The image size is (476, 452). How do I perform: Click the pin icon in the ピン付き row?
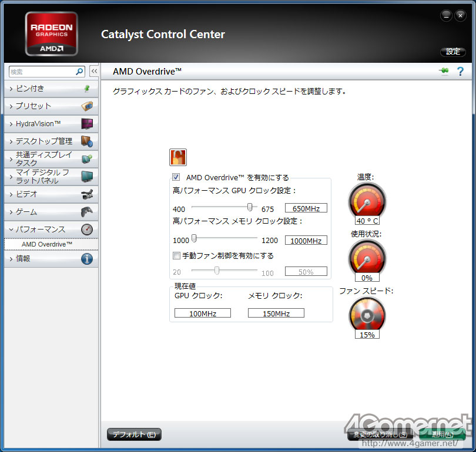click(87, 89)
